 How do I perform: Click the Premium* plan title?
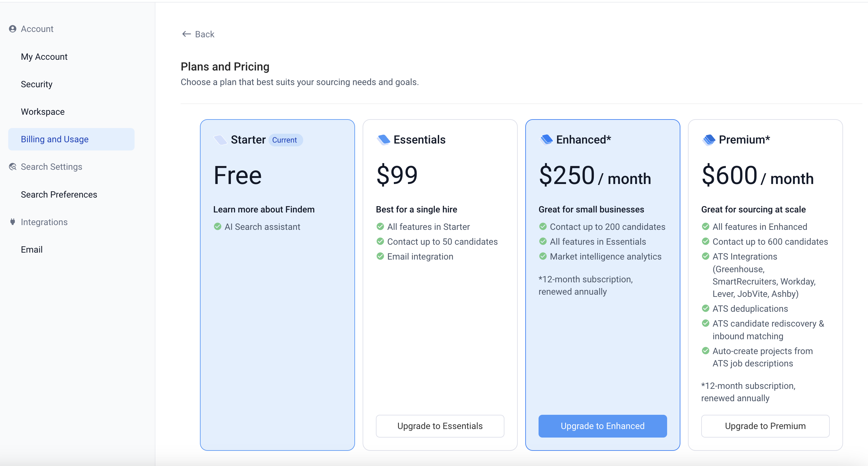point(744,140)
